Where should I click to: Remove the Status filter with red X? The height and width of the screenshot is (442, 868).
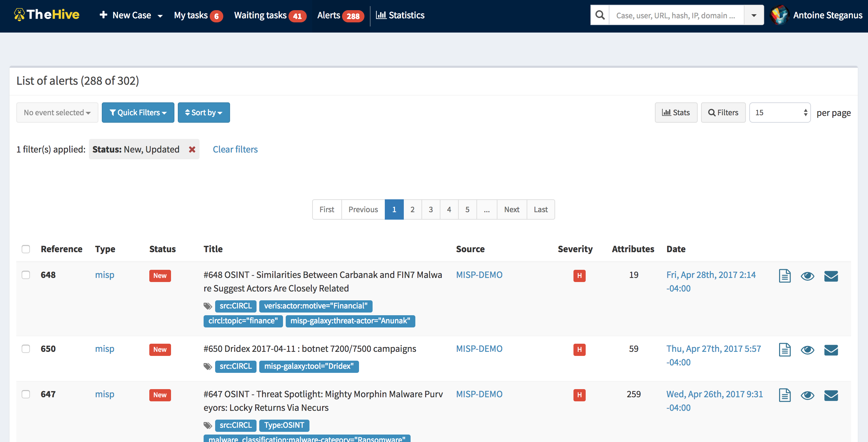click(x=192, y=149)
